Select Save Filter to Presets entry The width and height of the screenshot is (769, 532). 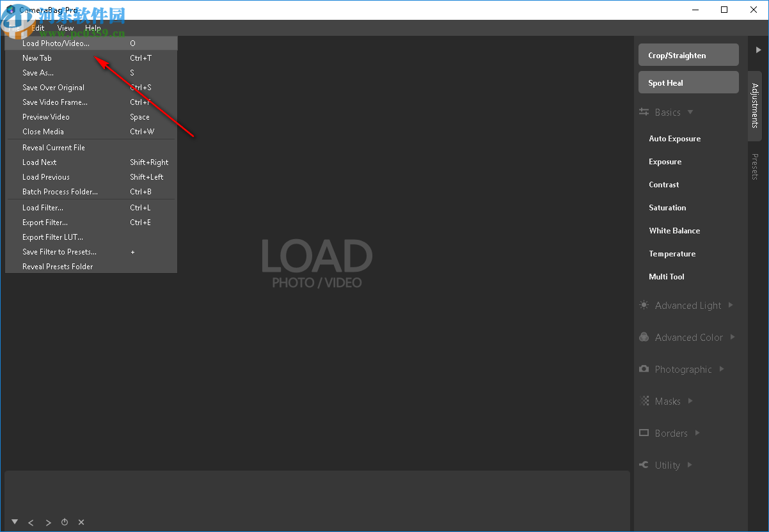(91, 252)
